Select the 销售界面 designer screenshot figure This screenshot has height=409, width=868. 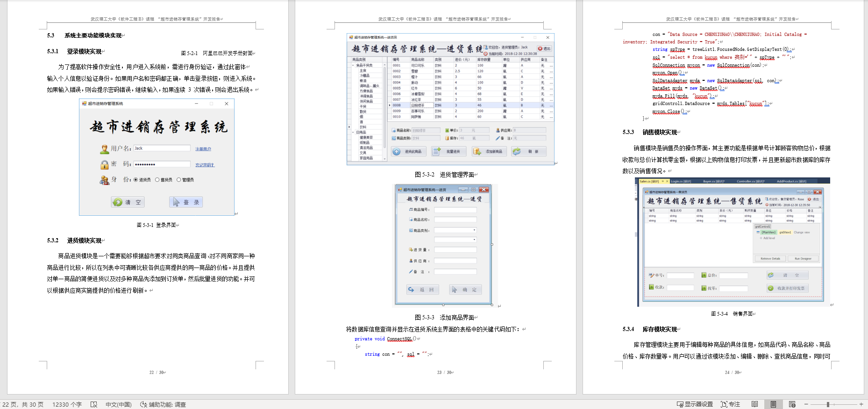[x=733, y=242]
